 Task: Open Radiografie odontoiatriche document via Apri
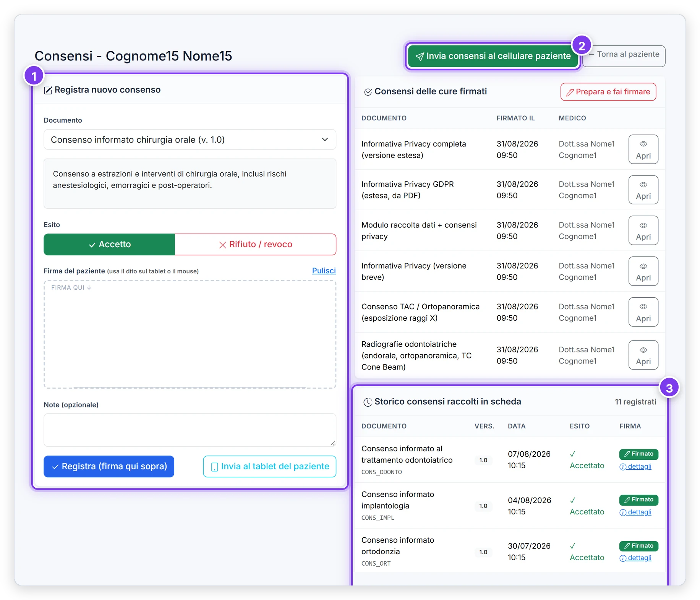pos(643,355)
